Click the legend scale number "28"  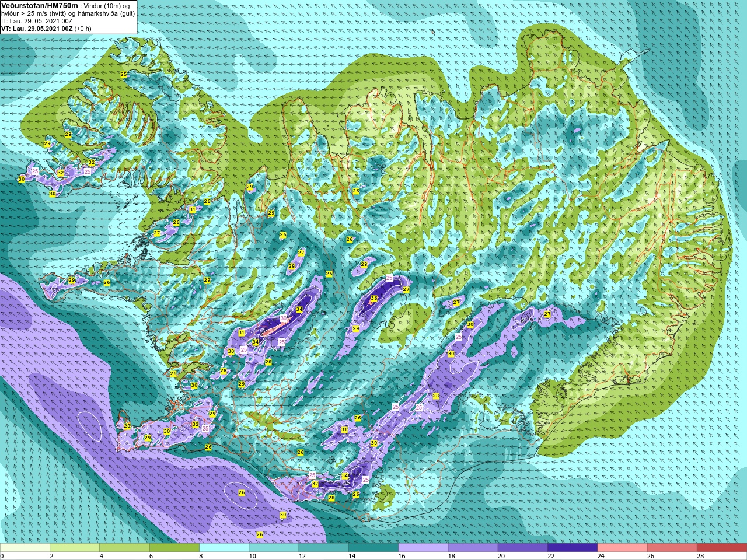(x=700, y=556)
